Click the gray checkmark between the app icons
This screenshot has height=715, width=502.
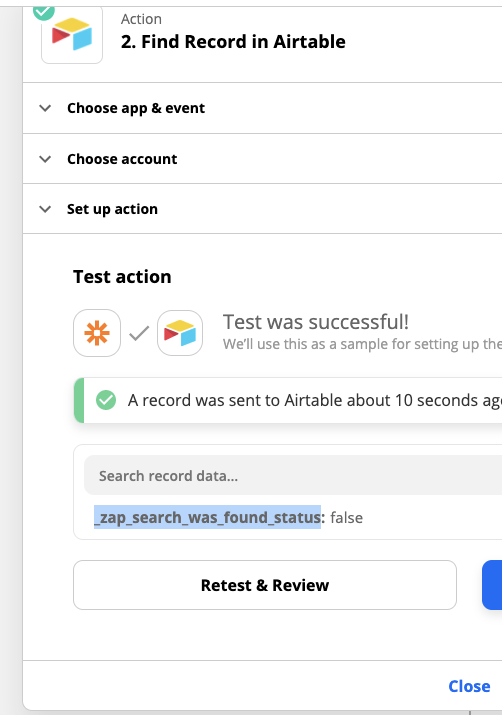139,333
